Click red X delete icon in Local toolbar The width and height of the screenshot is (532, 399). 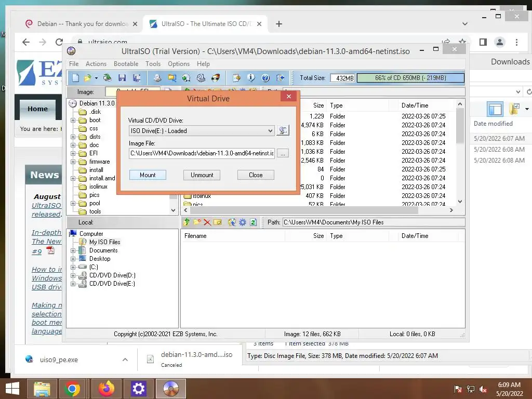(207, 222)
